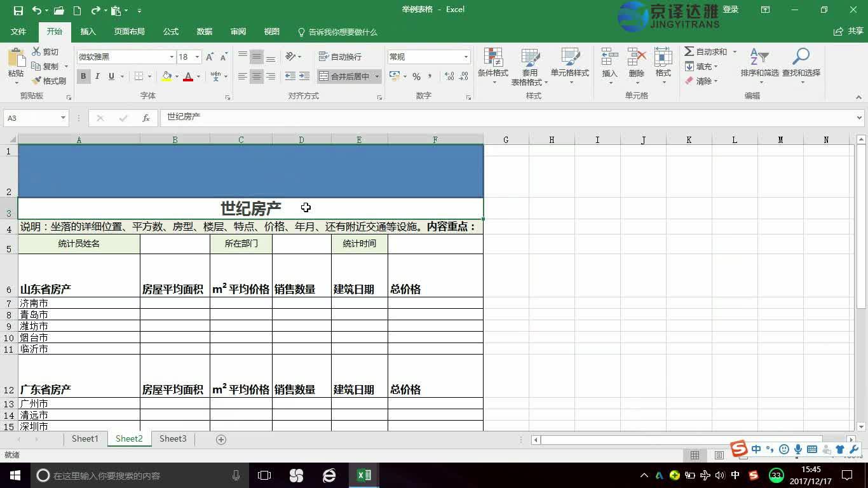Open Format as Table (套用表格格式)

[529, 66]
